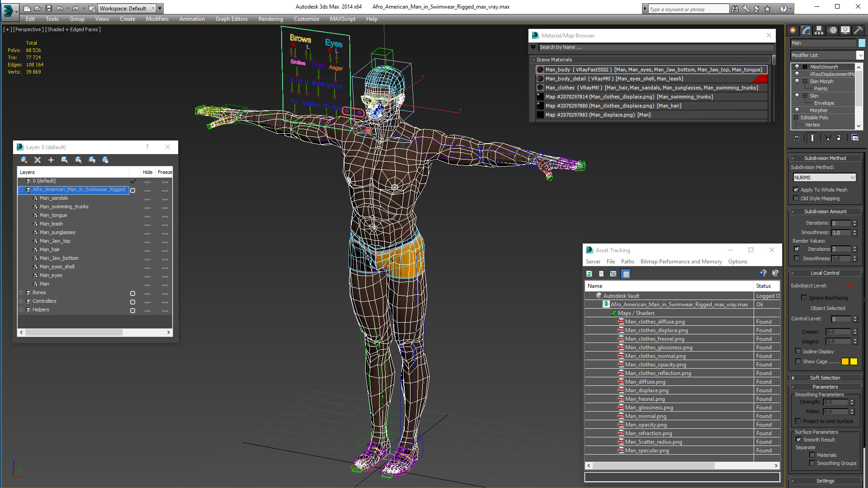Open the Utilities hammer tab icon
Image resolution: width=868 pixels, height=488 pixels.
(858, 30)
